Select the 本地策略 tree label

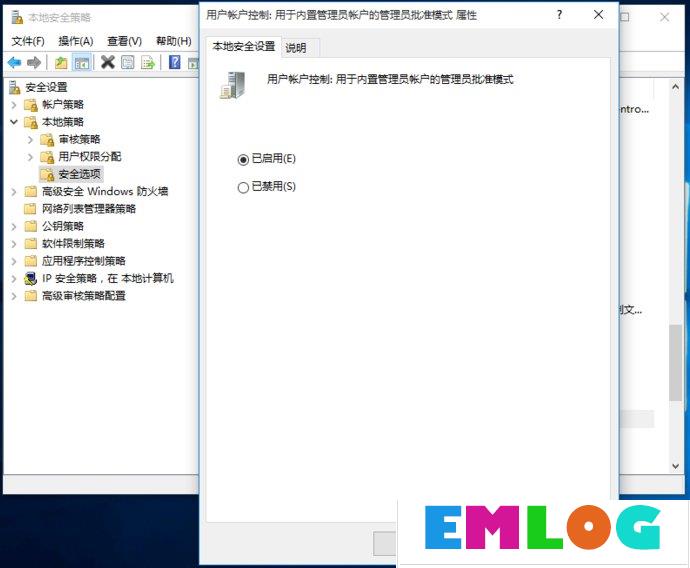[62, 122]
